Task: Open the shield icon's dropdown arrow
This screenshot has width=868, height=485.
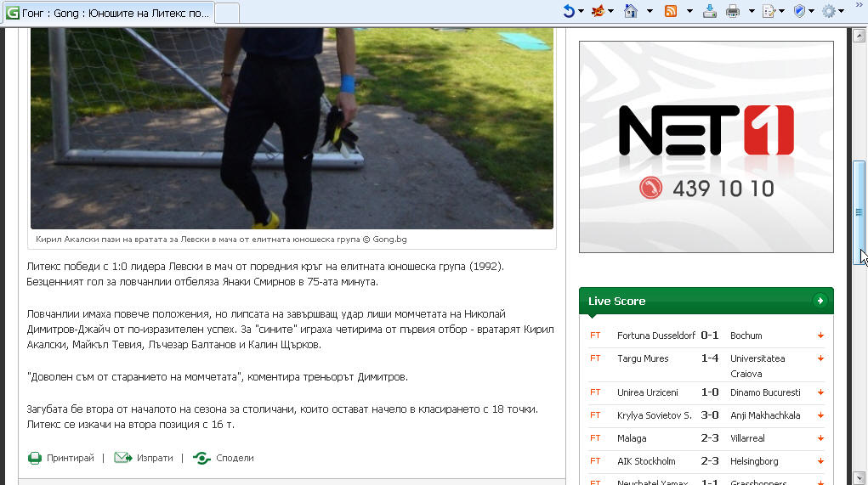Action: click(812, 11)
